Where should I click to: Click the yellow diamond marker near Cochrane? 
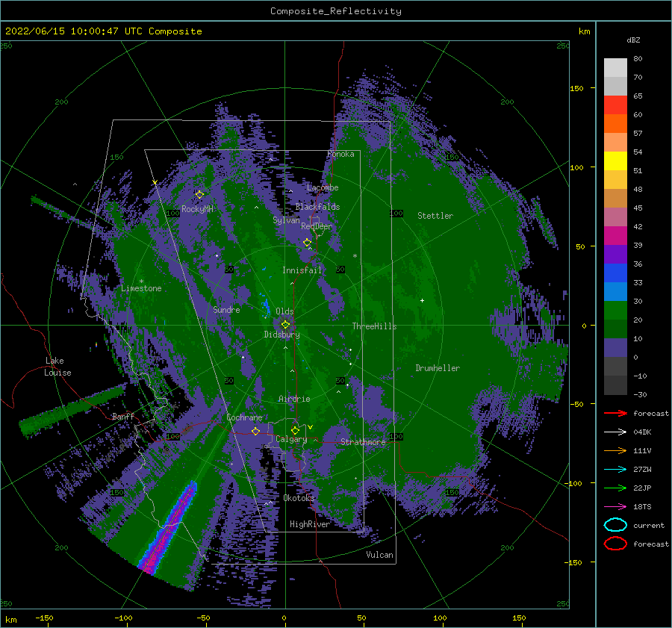pos(256,431)
